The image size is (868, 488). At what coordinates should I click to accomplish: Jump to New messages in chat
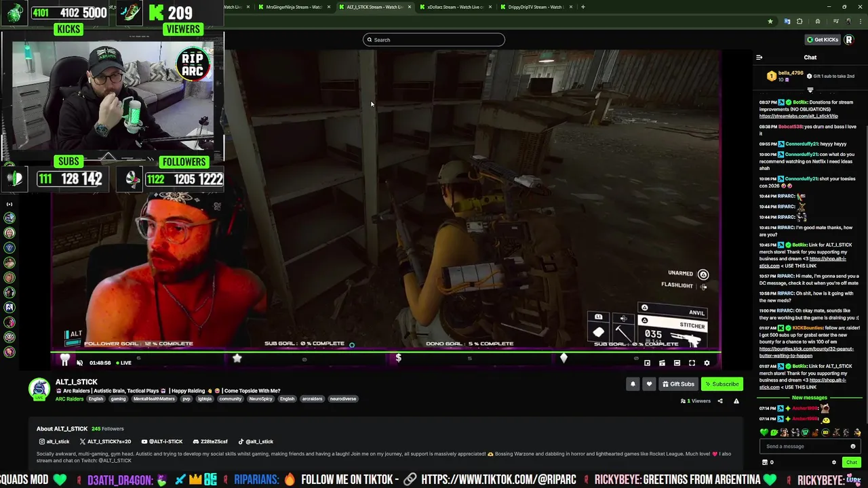810,398
